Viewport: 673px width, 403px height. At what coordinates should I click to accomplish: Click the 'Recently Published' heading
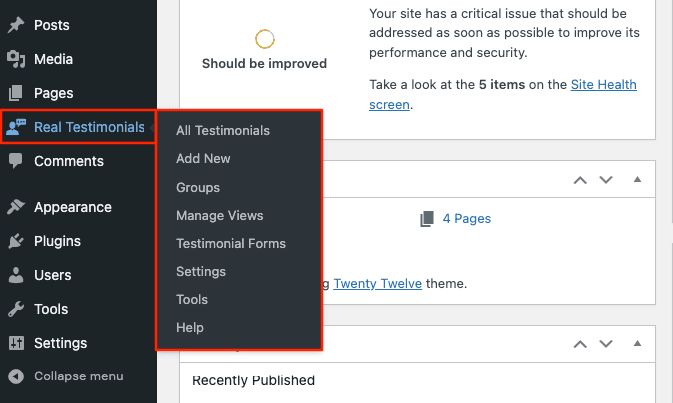(x=253, y=380)
